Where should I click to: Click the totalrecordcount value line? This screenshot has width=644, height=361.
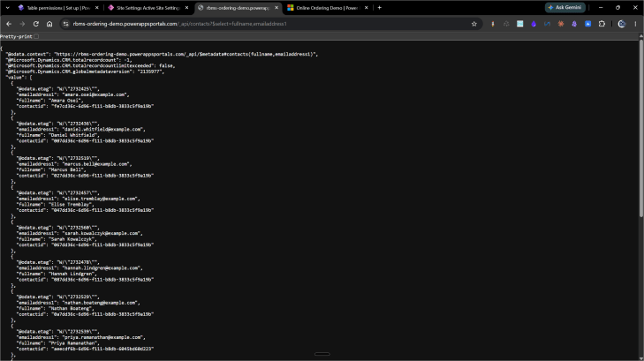[69, 60]
